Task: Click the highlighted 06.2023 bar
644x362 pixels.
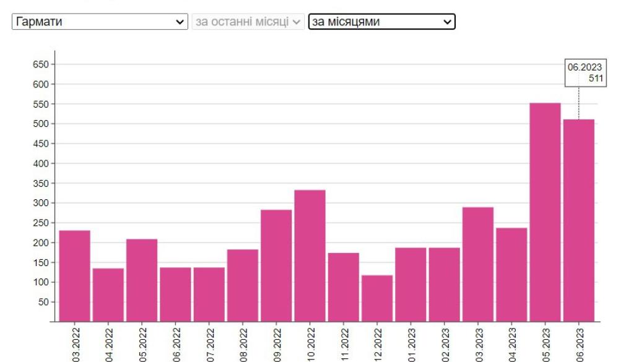Action: [x=578, y=220]
